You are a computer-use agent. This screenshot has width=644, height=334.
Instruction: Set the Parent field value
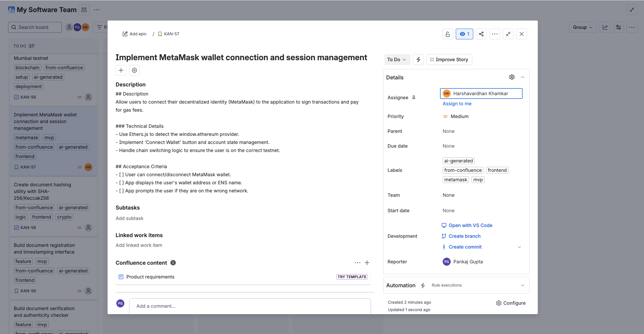pyautogui.click(x=449, y=131)
